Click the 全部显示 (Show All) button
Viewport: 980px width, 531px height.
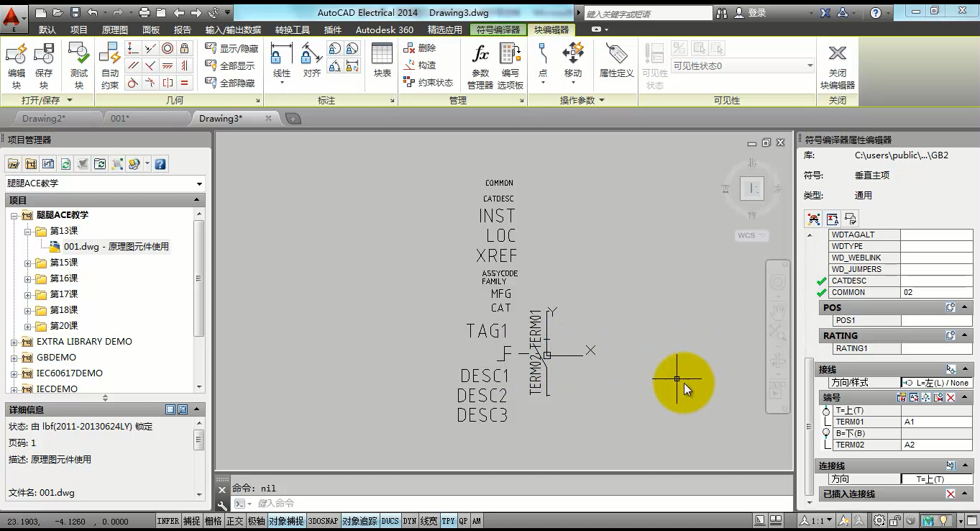click(x=230, y=65)
